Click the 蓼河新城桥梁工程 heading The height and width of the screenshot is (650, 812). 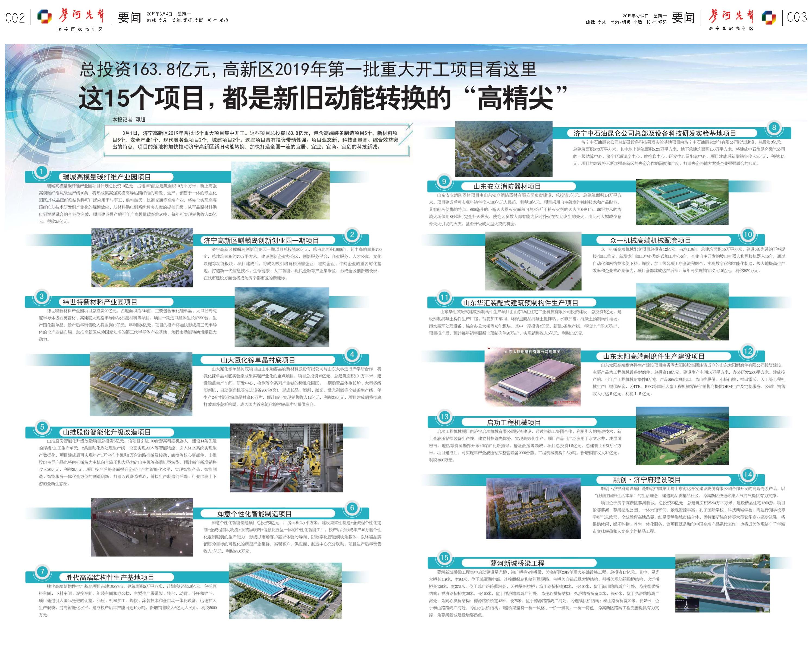(517, 563)
